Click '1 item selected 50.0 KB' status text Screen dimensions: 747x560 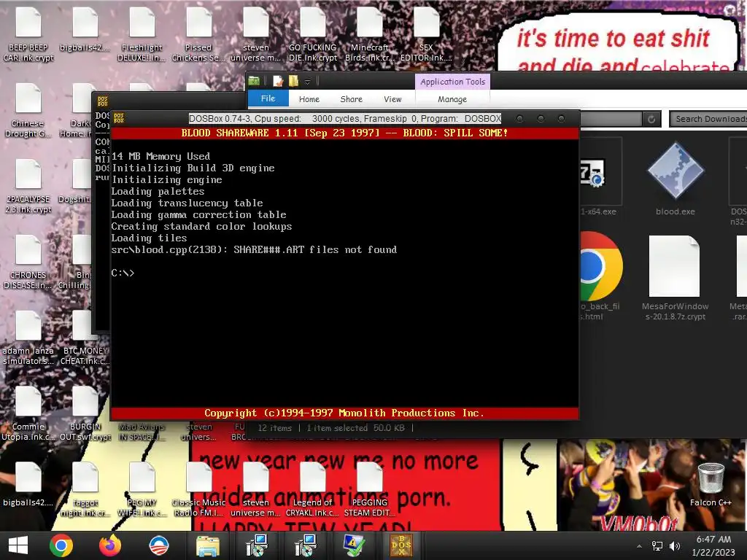355,428
